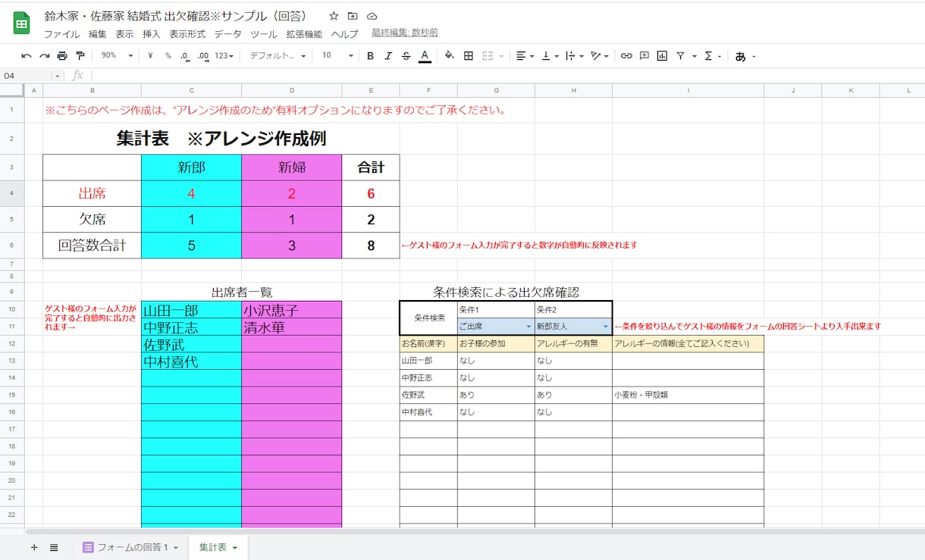Open the 拡張機能 menu
The height and width of the screenshot is (560, 925).
tap(304, 34)
